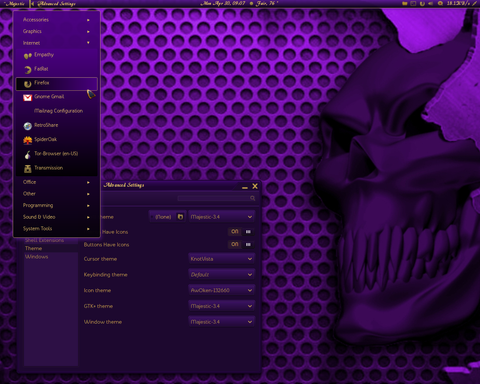Image resolution: width=480 pixels, height=384 pixels.
Task: Open Mailnag Configuration entry
Action: [x=57, y=111]
